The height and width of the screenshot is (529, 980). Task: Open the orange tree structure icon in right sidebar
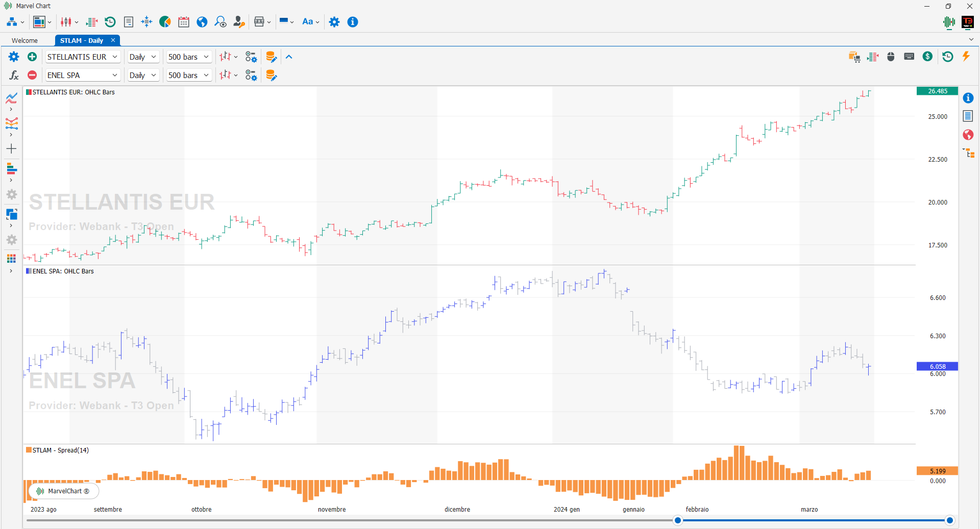point(968,153)
